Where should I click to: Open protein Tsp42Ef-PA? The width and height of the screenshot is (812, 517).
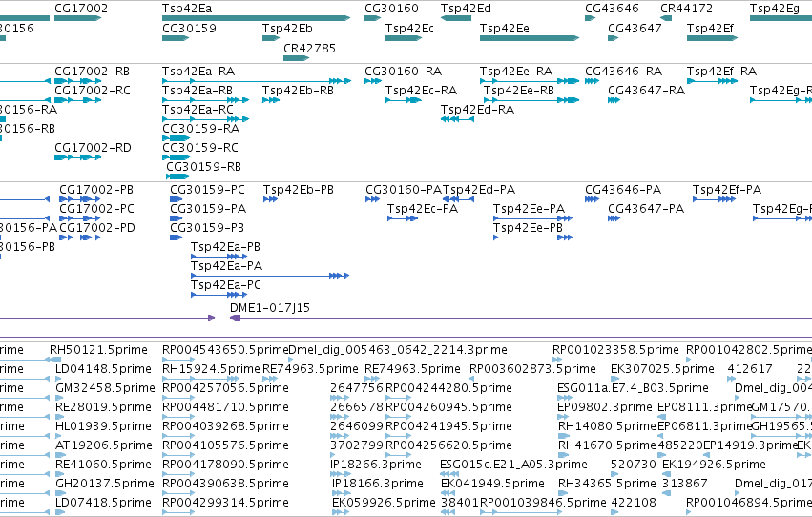point(727,190)
